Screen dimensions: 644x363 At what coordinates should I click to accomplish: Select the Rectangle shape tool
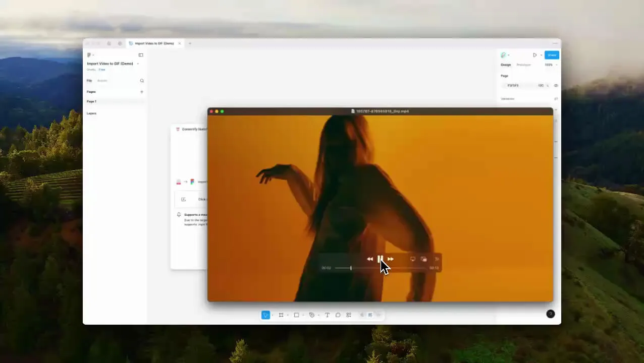(x=296, y=315)
